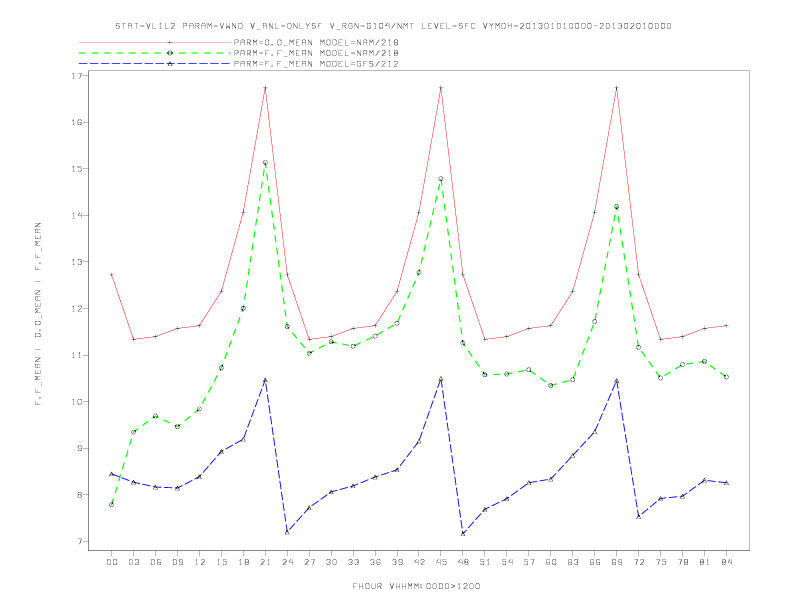Viewport: 792px width, 612px height.
Task: Click the chart title starting with STAT=VL1L2
Action: point(393,26)
